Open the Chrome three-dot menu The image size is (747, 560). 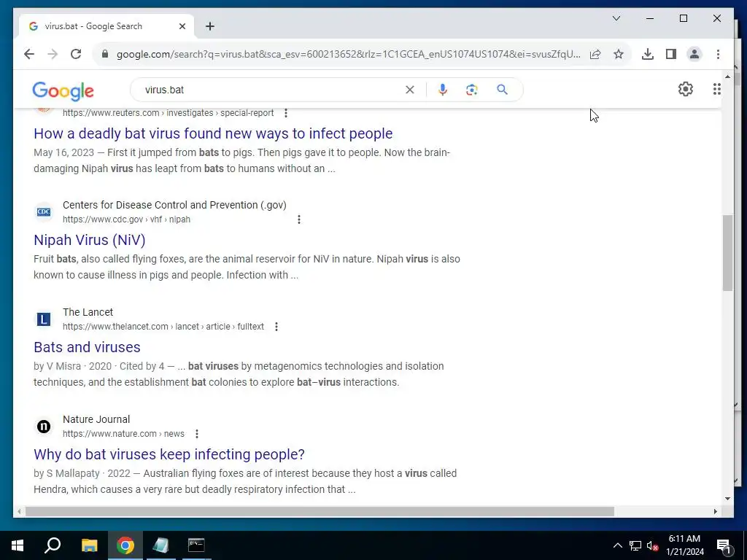718,54
